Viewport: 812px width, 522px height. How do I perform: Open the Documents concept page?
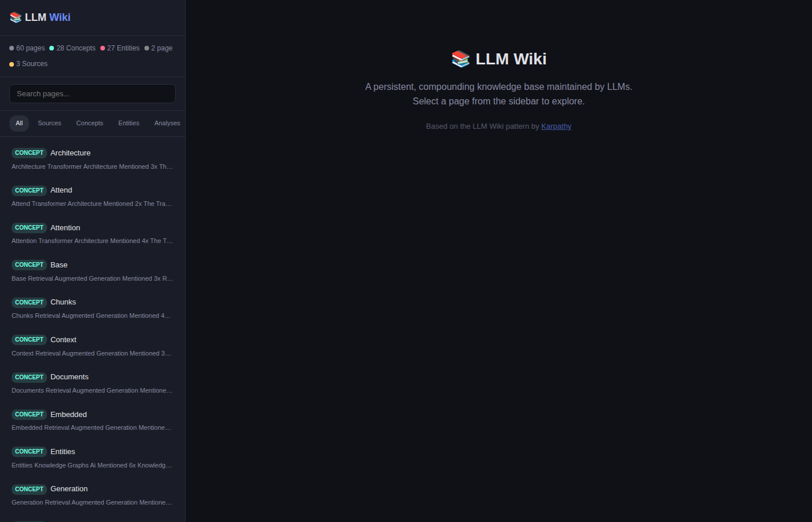pos(93,383)
